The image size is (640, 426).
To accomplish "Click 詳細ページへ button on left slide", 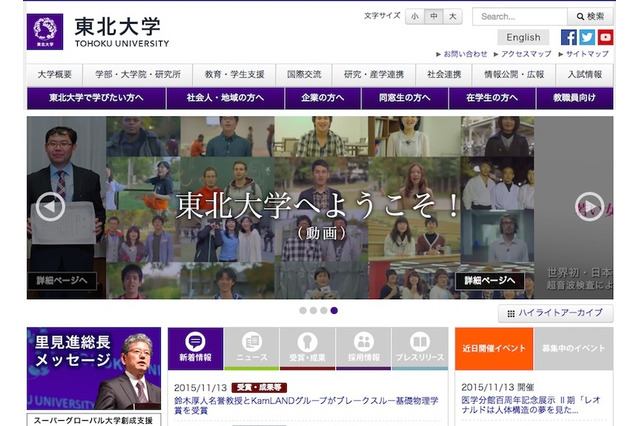I will [x=62, y=281].
